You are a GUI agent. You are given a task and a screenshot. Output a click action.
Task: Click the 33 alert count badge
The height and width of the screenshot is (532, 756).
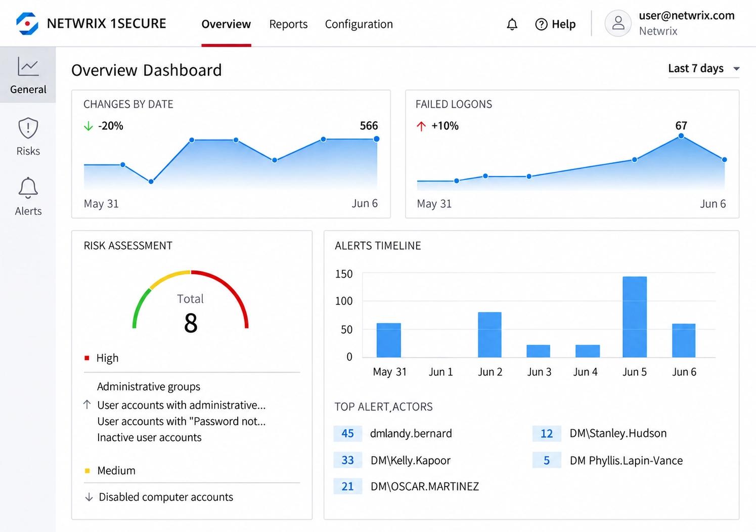click(348, 460)
